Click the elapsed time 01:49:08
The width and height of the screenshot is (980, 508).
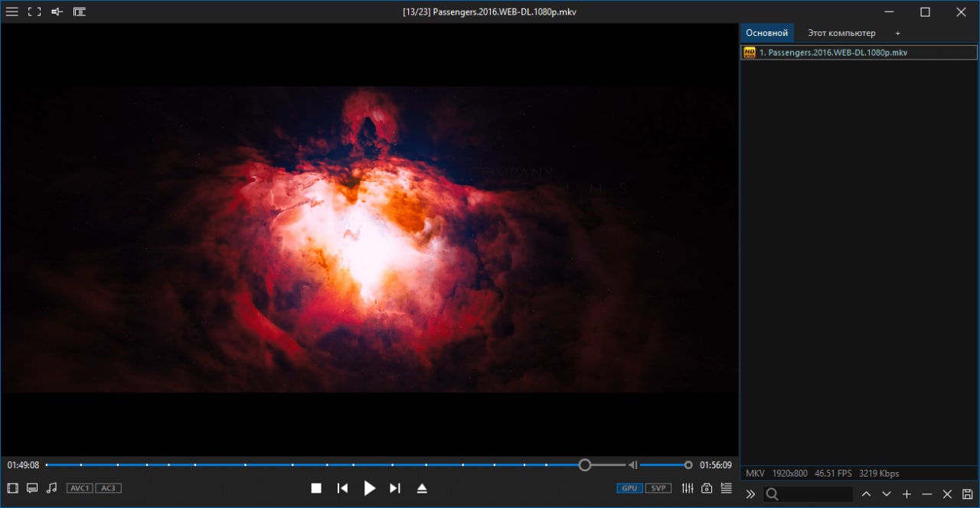point(23,465)
